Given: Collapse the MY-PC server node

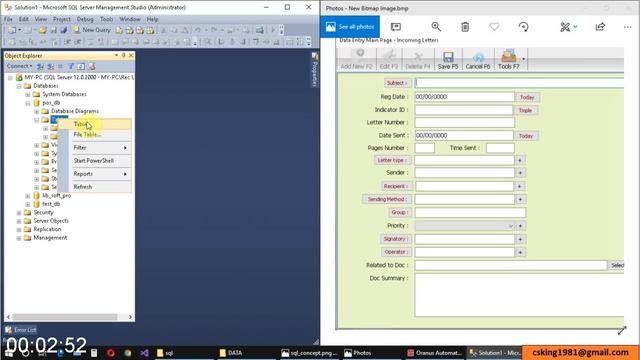Looking at the screenshot, I should coord(10,77).
